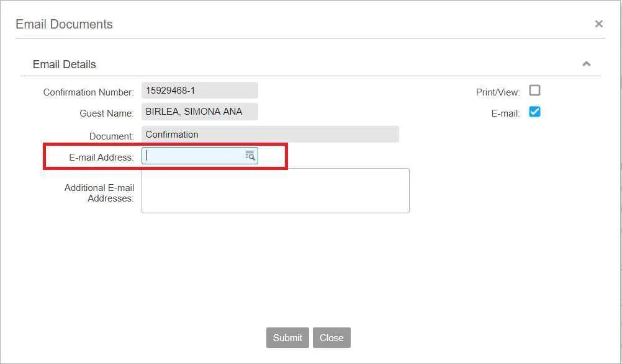Click the Confirmation Number label

[89, 92]
